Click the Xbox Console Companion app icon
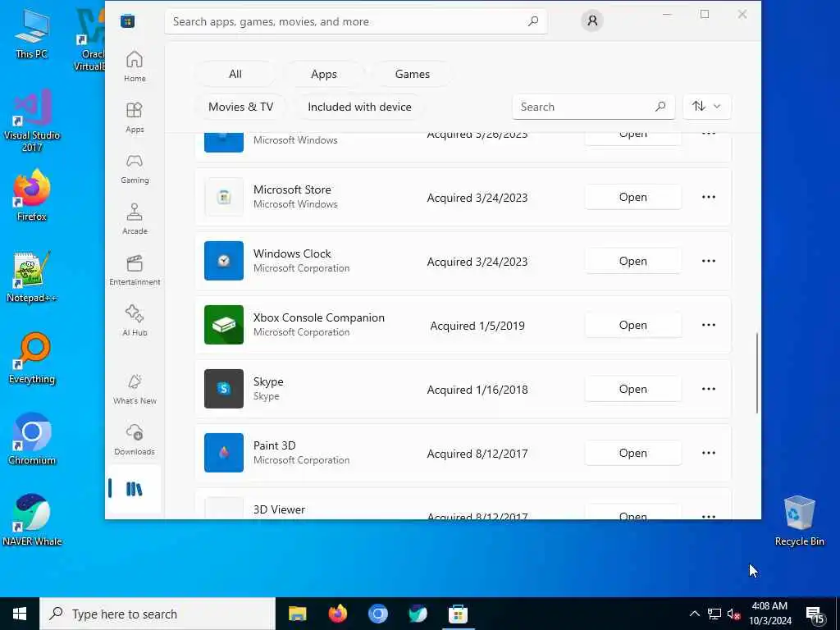This screenshot has width=840, height=630. tap(224, 325)
